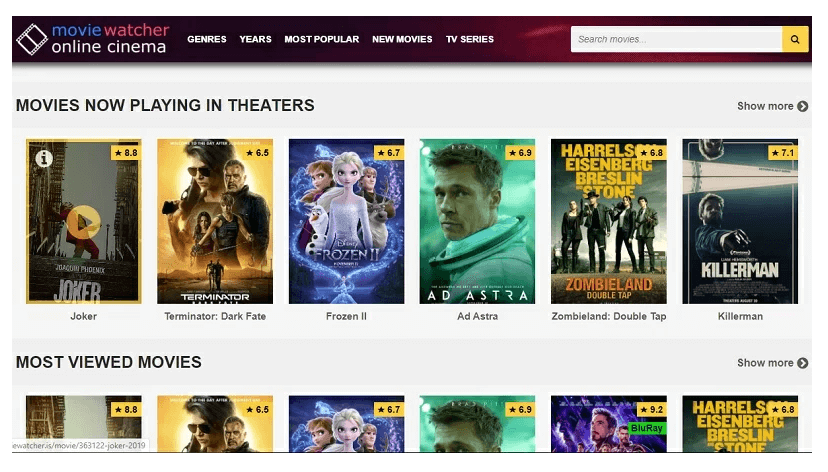Click the green BluRay badge

646,428
